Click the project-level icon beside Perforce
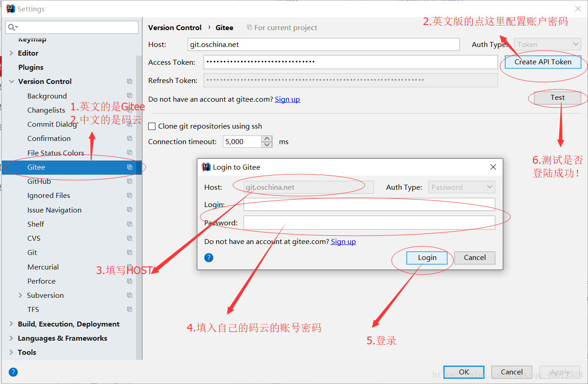Image resolution: width=588 pixels, height=384 pixels. coord(129,281)
